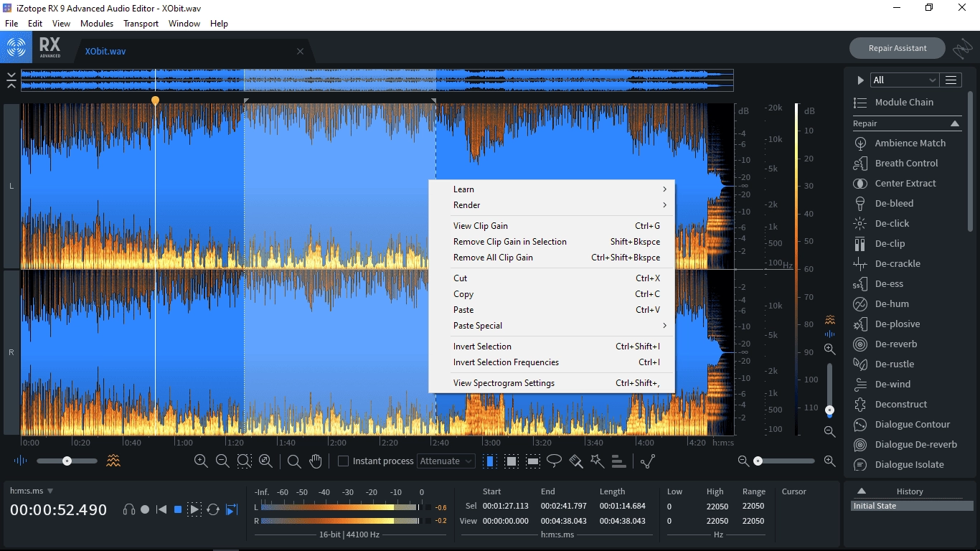Collapse the overview waveform panel
The image size is (980, 551).
pos(11,80)
